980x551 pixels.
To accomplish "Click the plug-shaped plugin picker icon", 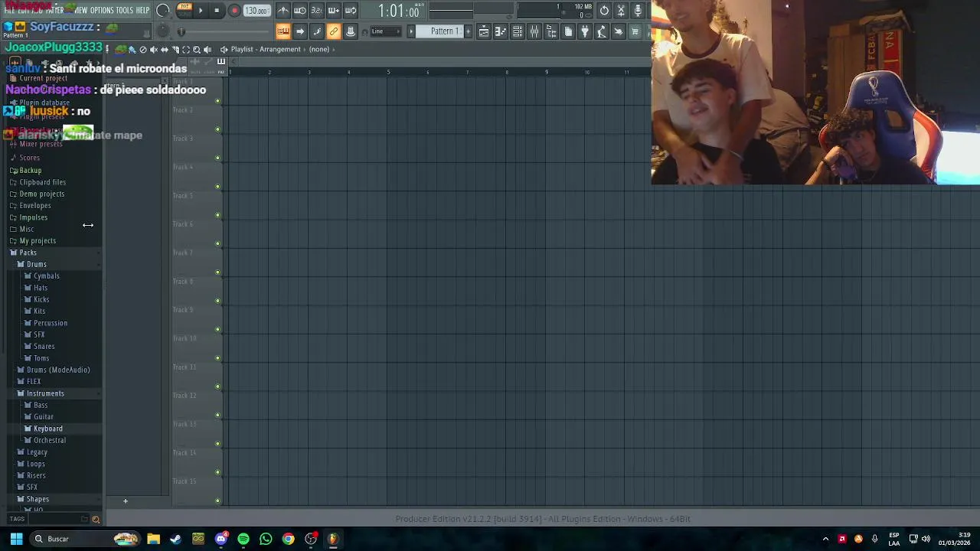I will [585, 31].
